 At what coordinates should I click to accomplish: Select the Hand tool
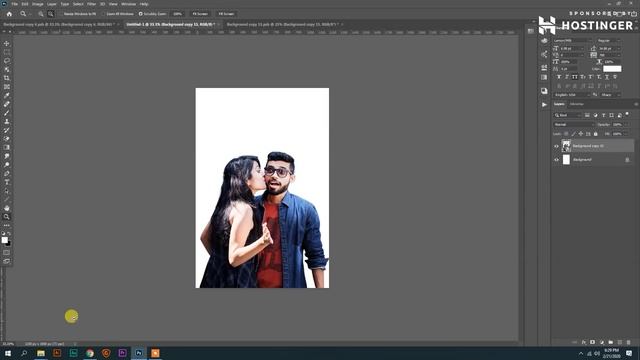[x=7, y=208]
